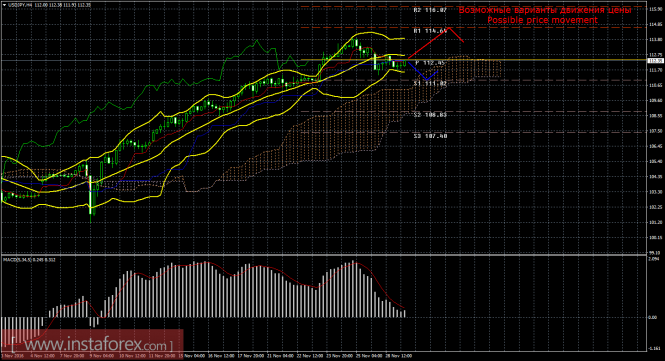Open the www.instaforex.com watermark link
Viewport: 665px width, 361px height.
(92, 344)
